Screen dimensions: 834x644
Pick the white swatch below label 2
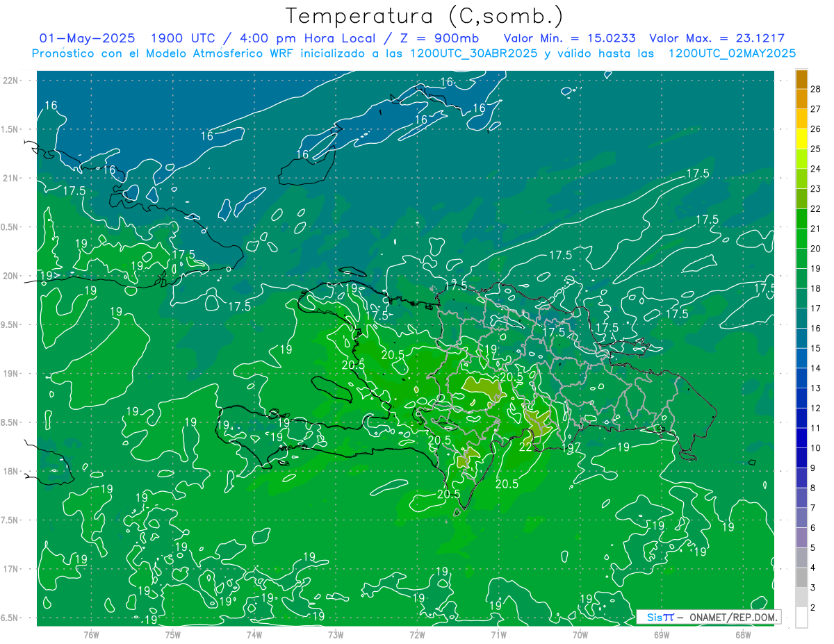[801, 618]
